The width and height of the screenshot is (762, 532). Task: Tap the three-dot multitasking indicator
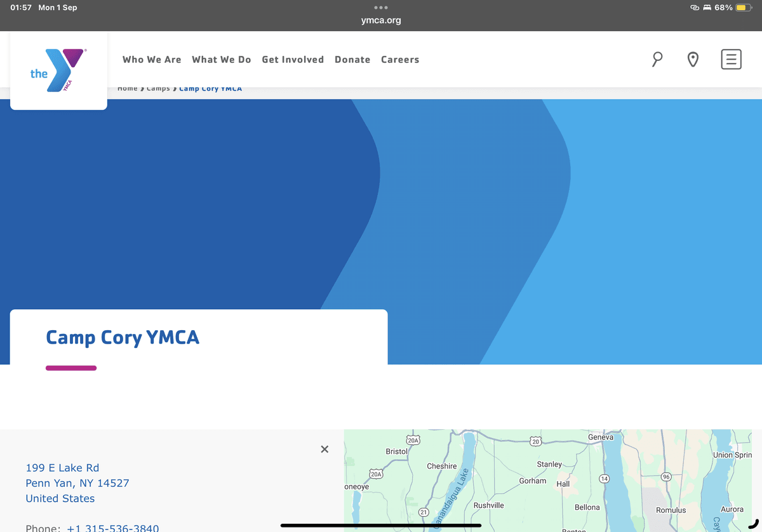(381, 8)
